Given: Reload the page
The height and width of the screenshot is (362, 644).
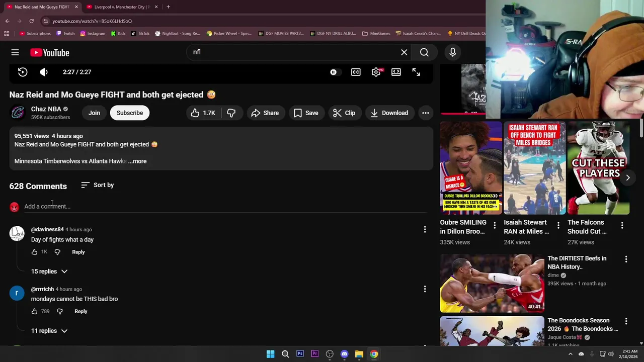Looking at the screenshot, I should (31, 21).
